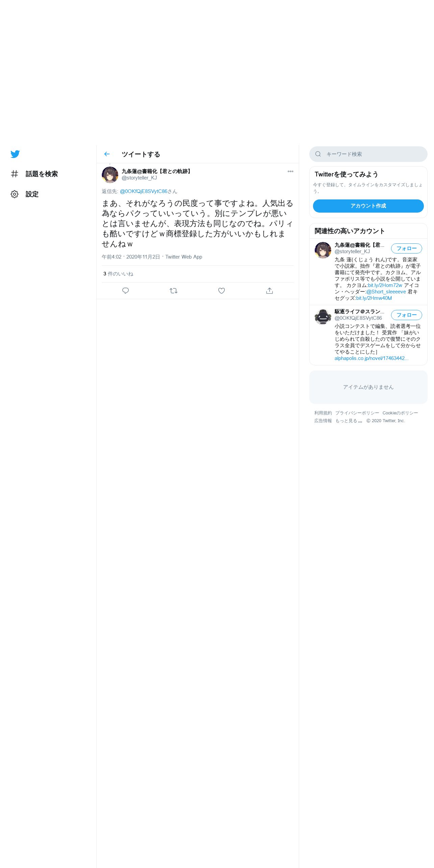Click the retweet icon

point(173,291)
